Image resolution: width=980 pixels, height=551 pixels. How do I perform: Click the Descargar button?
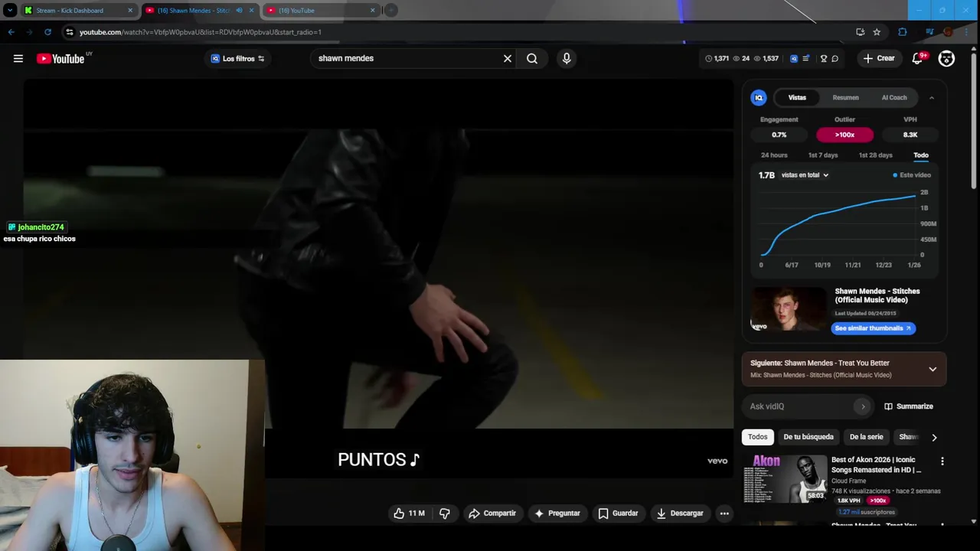point(680,514)
